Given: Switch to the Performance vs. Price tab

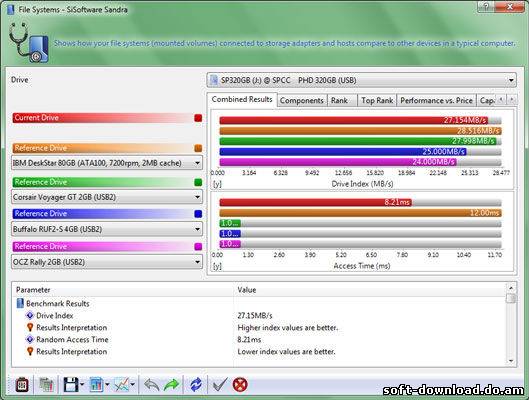Looking at the screenshot, I should tap(436, 101).
